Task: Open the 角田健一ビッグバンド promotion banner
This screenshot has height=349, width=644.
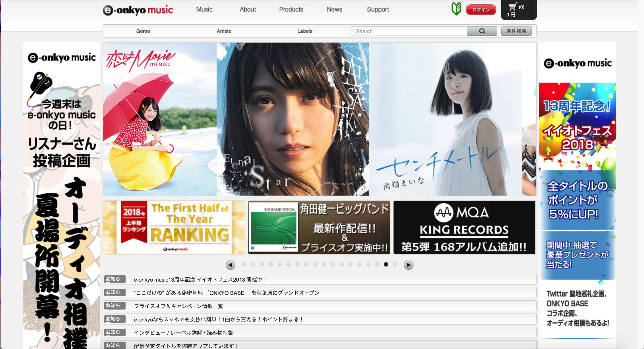Action: (x=319, y=227)
